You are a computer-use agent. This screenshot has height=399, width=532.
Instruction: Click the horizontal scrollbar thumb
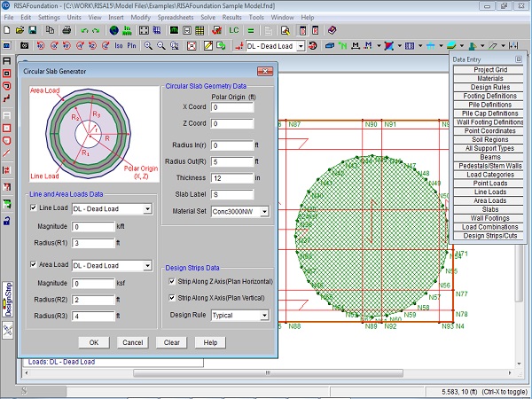click(x=268, y=373)
